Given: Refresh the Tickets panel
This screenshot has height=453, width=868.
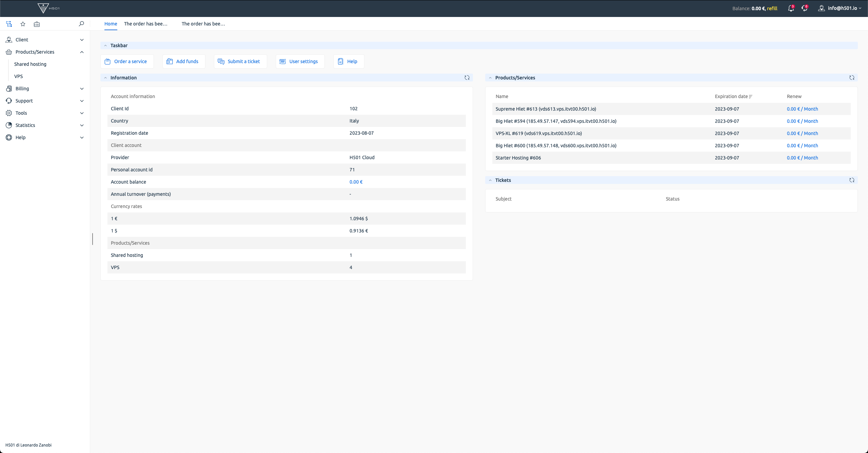Looking at the screenshot, I should click(851, 180).
